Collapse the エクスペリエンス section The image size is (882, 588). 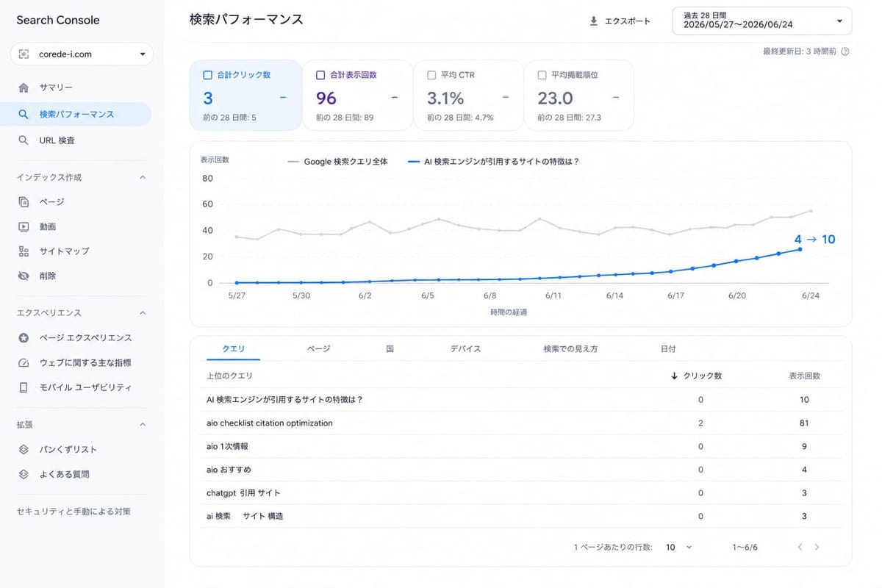point(143,312)
